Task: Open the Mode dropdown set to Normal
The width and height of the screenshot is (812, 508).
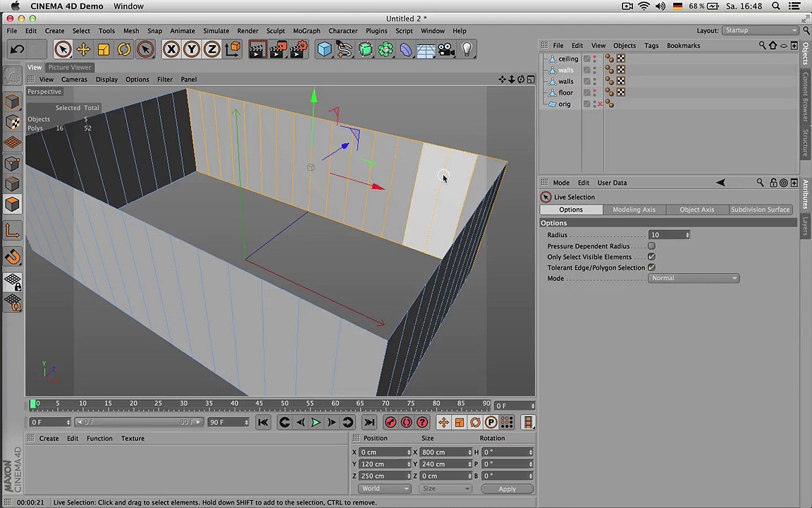Action: click(x=694, y=279)
